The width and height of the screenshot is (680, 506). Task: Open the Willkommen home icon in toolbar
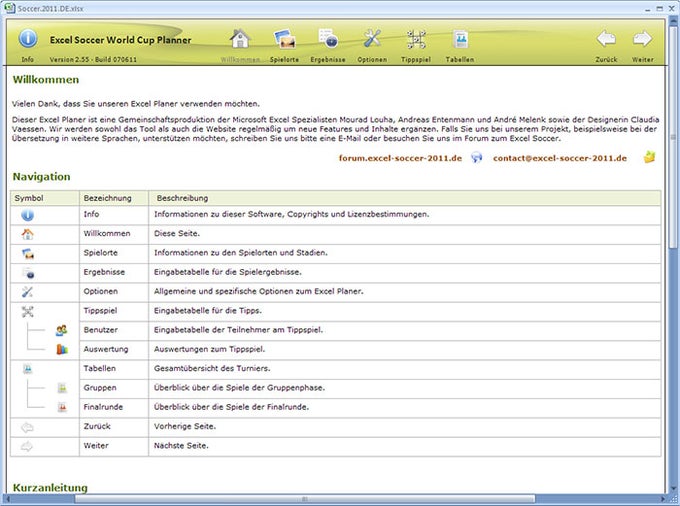point(240,39)
